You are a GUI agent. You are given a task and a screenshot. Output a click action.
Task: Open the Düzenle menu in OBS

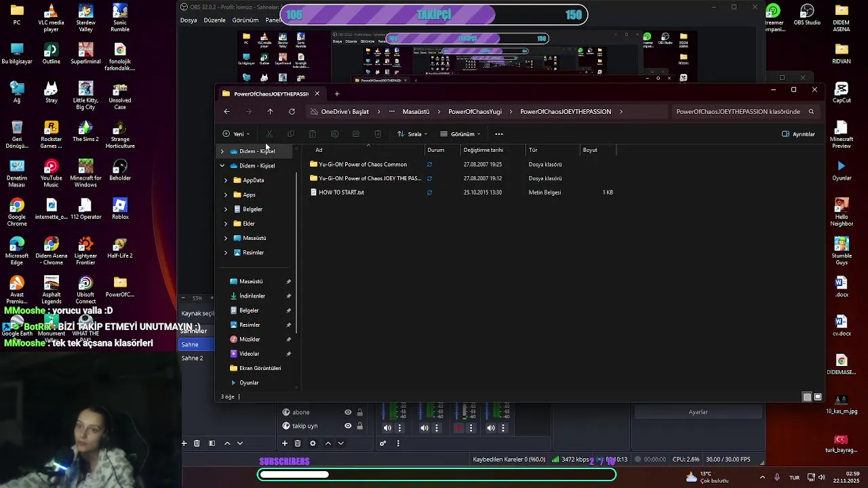214,20
